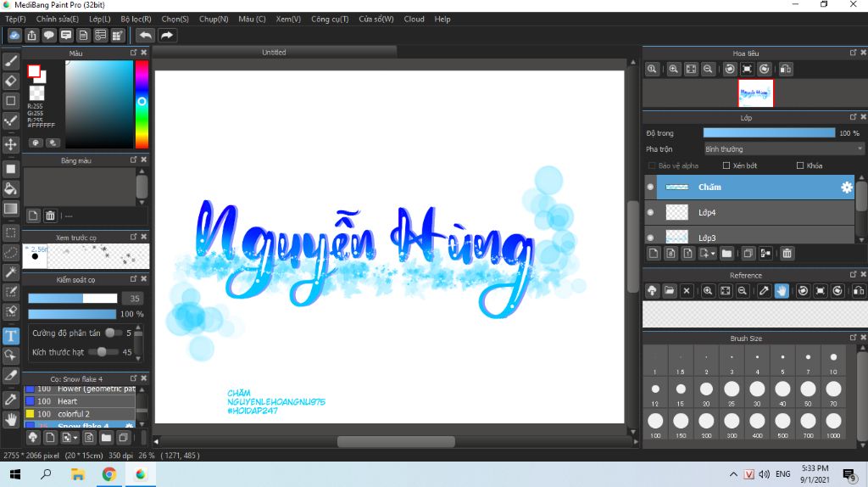
Task: Clear the reference image with X icon
Action: tap(687, 291)
